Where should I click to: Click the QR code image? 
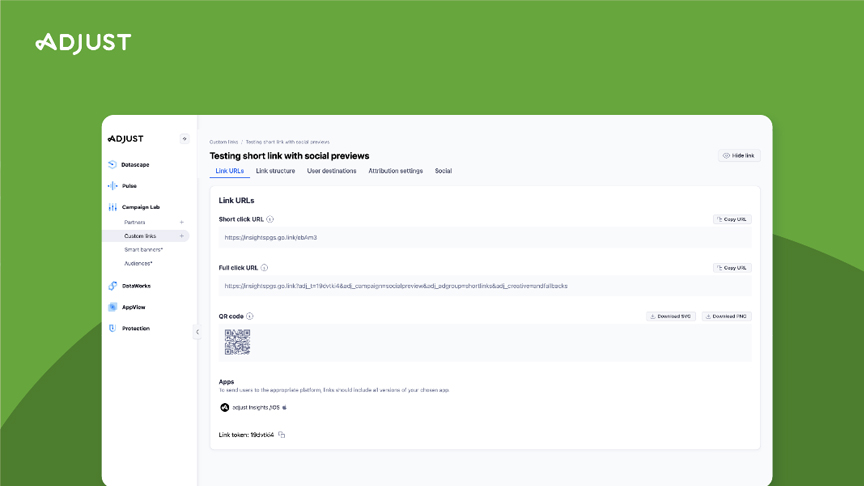(x=237, y=342)
